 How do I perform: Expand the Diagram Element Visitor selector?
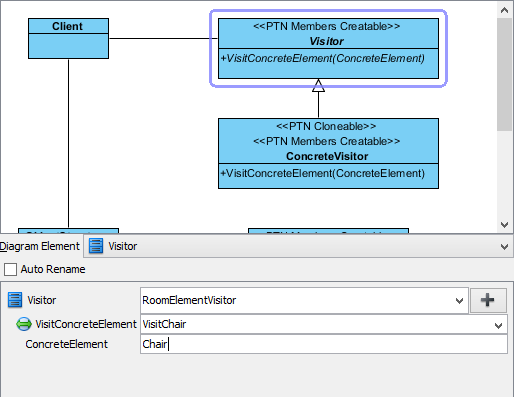pyautogui.click(x=504, y=247)
